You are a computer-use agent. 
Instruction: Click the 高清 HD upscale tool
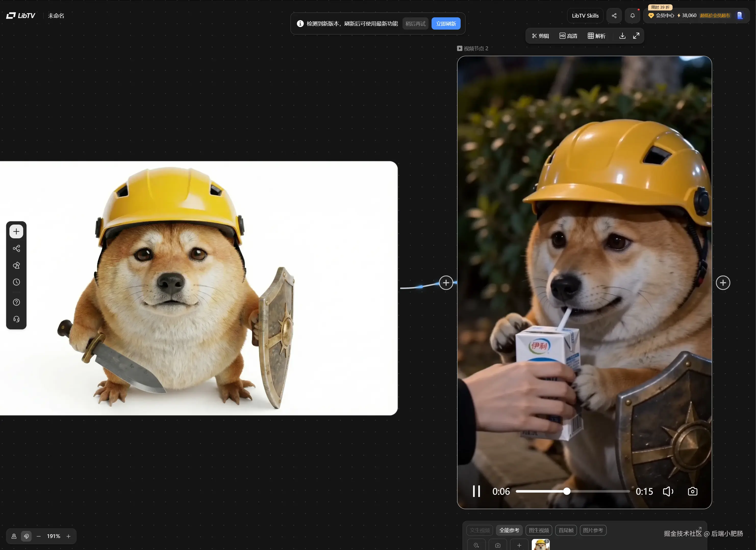coord(568,36)
